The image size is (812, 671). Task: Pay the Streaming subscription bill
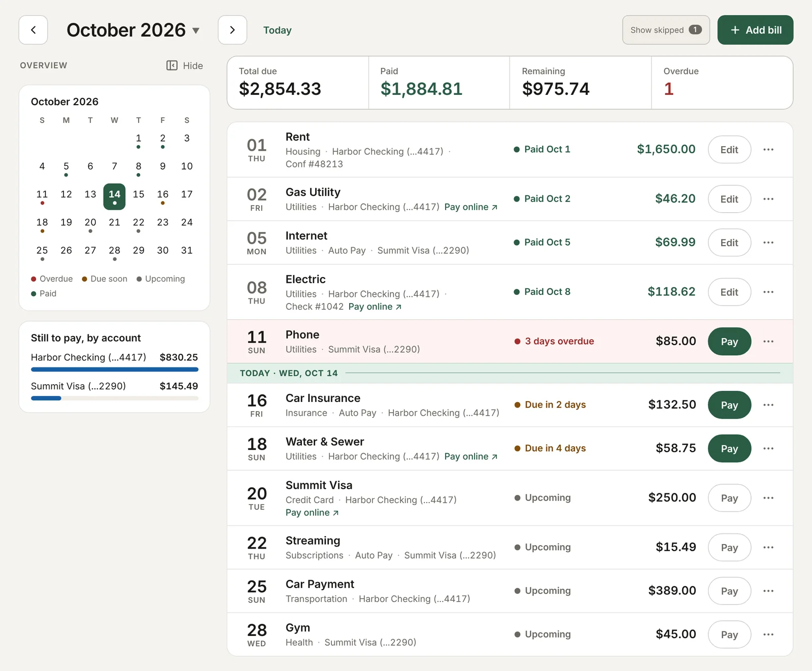(729, 547)
